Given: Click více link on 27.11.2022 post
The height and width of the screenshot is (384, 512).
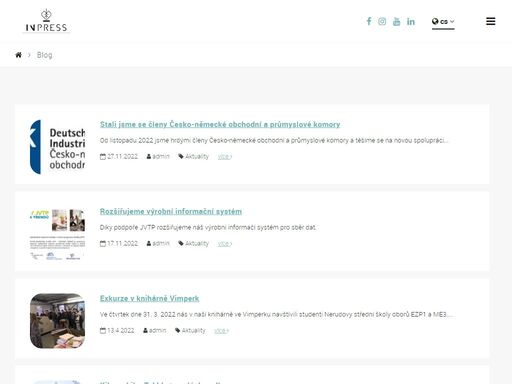Looking at the screenshot, I should pyautogui.click(x=225, y=157).
